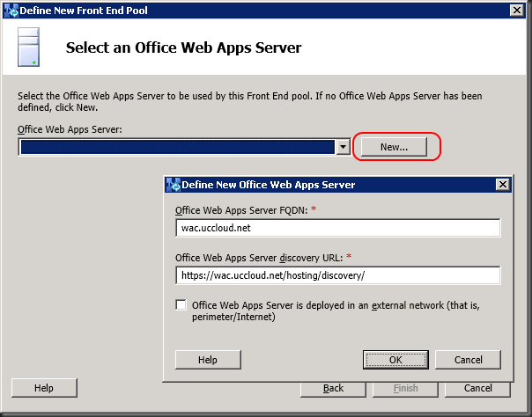The image size is (532, 417).
Task: Close the Define New Office Web Apps Server dialog
Action: [x=503, y=185]
